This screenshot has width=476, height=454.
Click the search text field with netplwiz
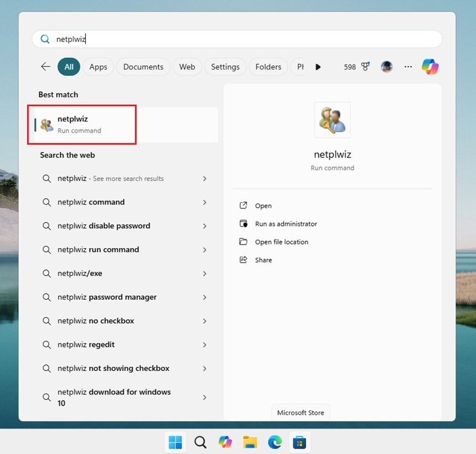(x=242, y=39)
